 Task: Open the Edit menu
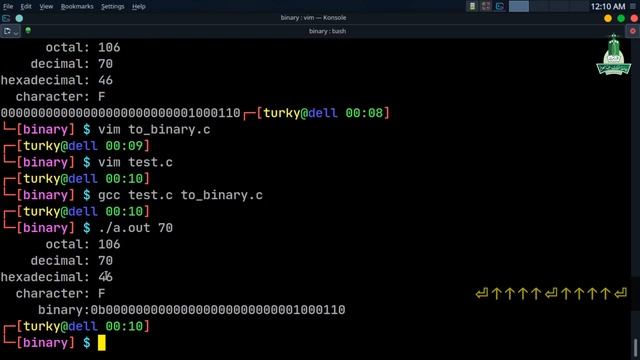(x=26, y=7)
